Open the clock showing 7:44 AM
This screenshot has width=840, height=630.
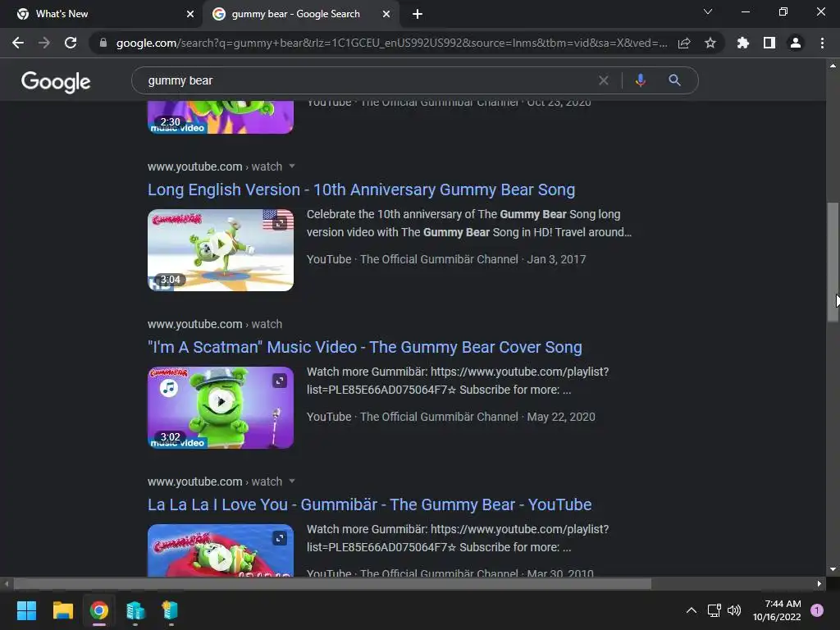(x=777, y=610)
